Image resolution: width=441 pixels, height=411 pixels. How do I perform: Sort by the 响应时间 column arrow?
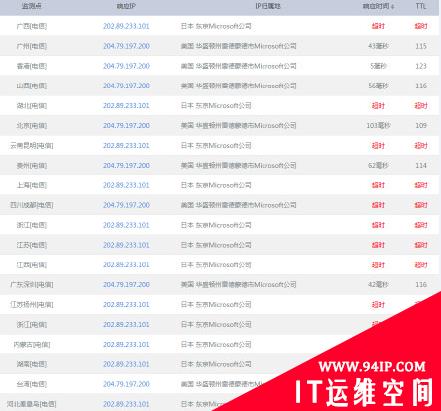coord(392,7)
